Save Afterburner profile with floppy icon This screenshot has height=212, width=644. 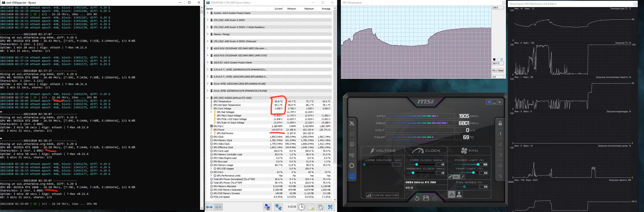tap(426, 198)
